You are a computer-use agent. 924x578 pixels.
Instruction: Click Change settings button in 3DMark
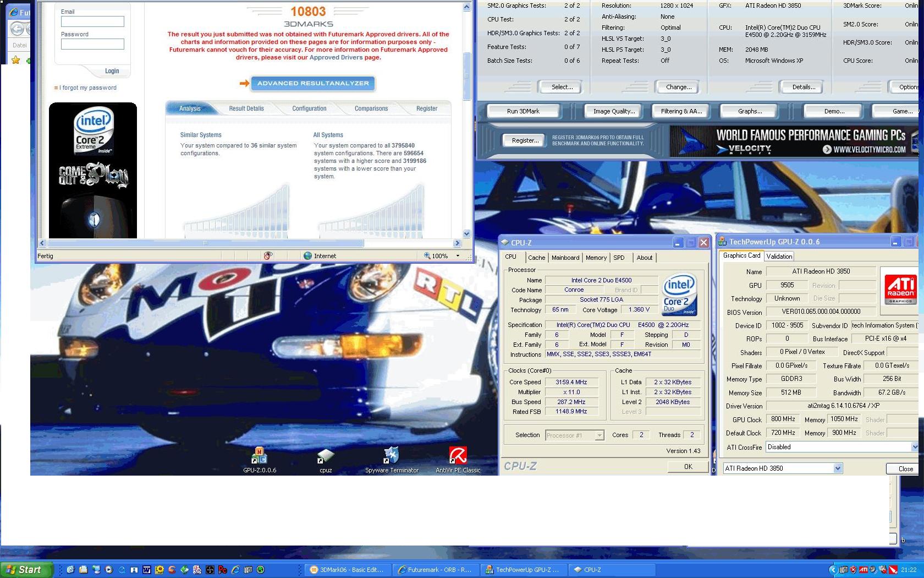pos(679,87)
